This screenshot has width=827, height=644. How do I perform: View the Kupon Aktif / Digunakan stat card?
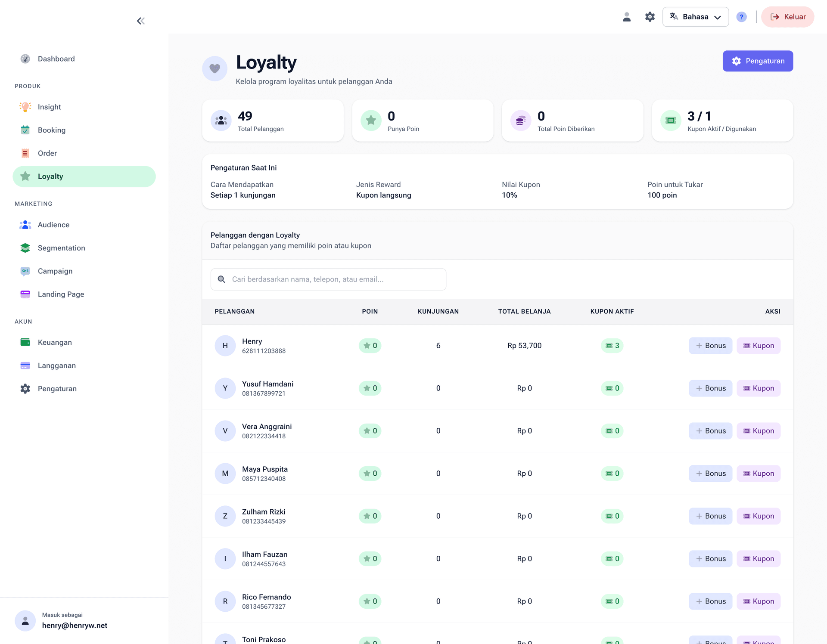click(722, 121)
